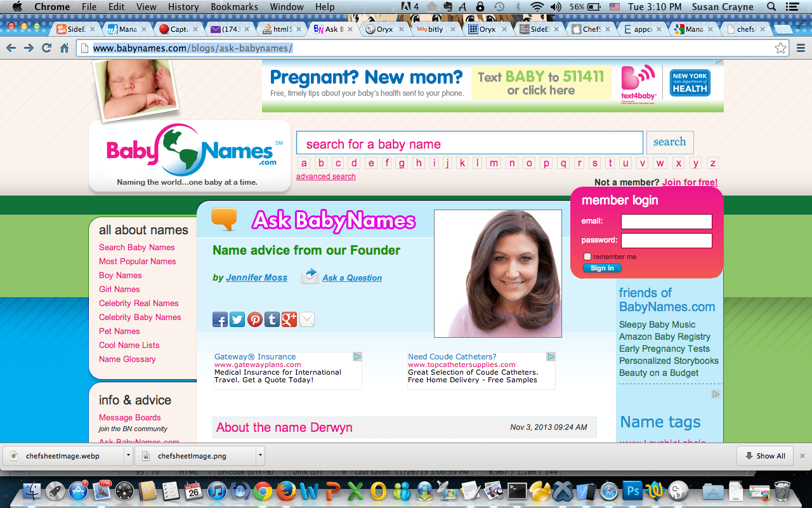Screen dimensions: 812x508
Task: Open the History menu
Action: coord(183,7)
